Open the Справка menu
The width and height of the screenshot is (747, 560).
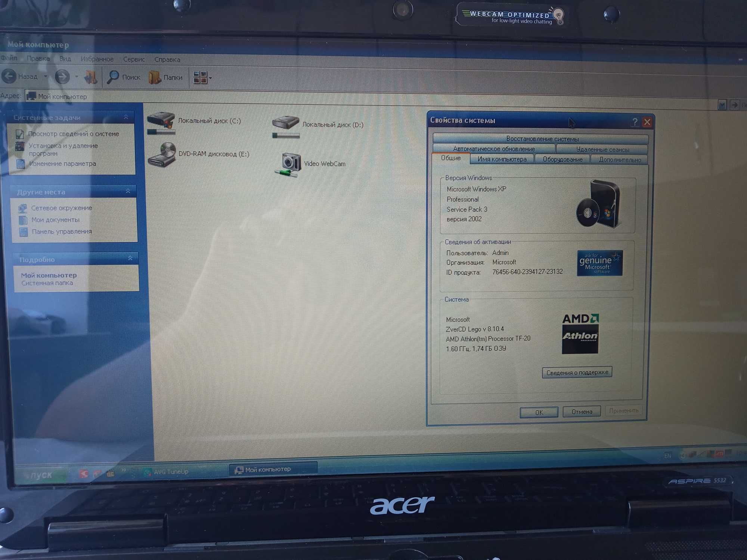click(x=167, y=59)
